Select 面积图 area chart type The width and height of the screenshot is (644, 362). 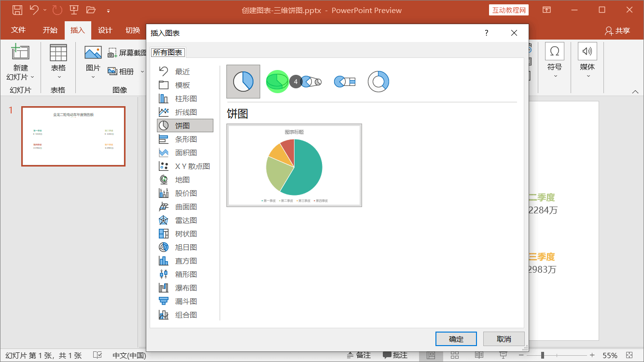185,153
